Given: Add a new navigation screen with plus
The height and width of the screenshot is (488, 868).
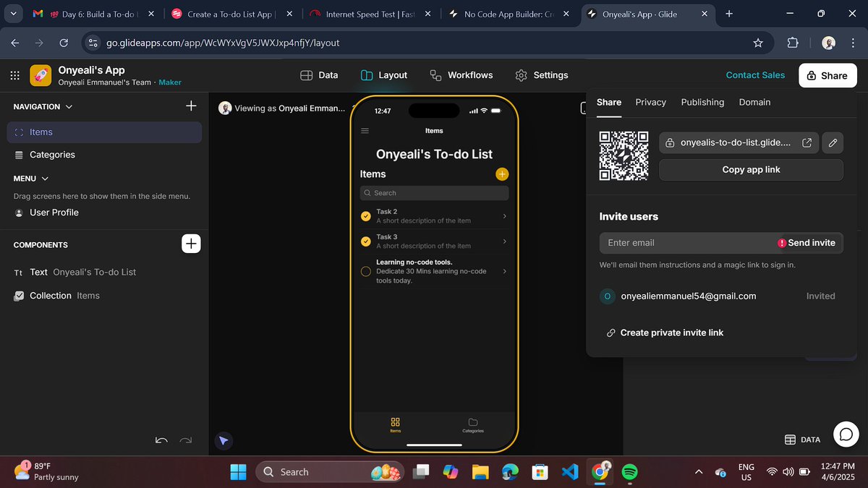Looking at the screenshot, I should click(x=191, y=106).
